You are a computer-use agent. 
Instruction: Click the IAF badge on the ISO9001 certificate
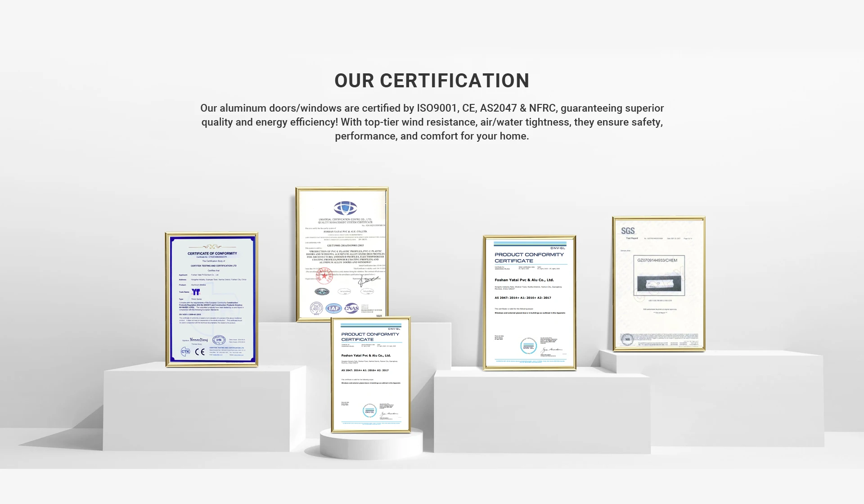[x=333, y=308]
